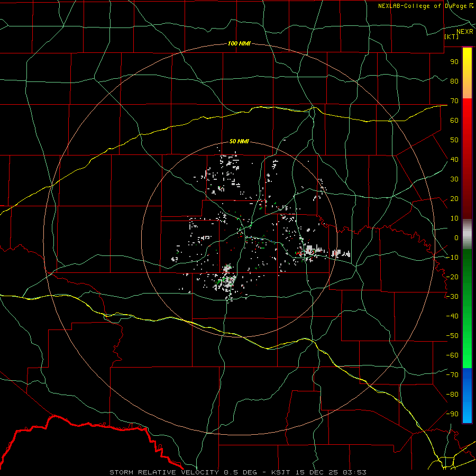This screenshot has height=476, width=476.
Task: Click the "0.5 DEG" tilt angle text
Action: coord(241,472)
